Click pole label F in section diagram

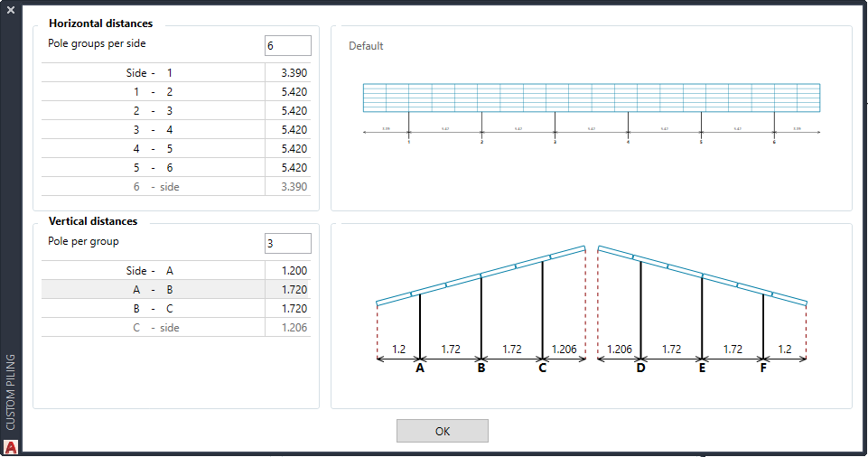tap(763, 368)
